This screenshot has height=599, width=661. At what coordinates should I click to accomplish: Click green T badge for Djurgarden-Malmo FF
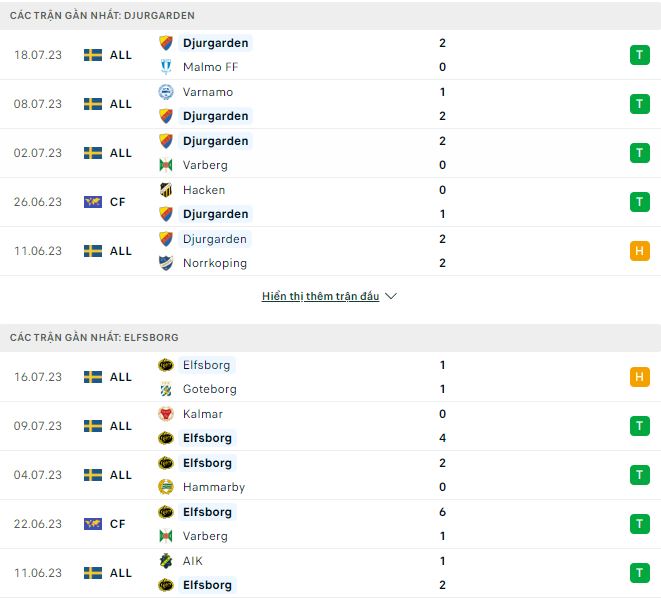tap(640, 55)
